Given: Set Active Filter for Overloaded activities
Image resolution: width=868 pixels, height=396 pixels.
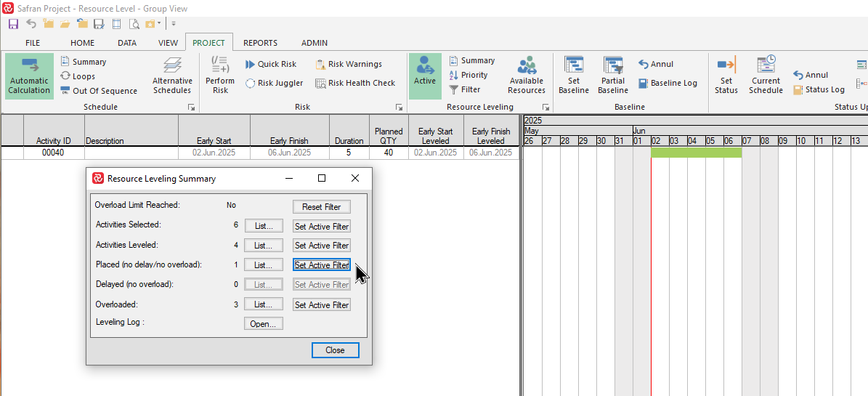Looking at the screenshot, I should [x=322, y=304].
